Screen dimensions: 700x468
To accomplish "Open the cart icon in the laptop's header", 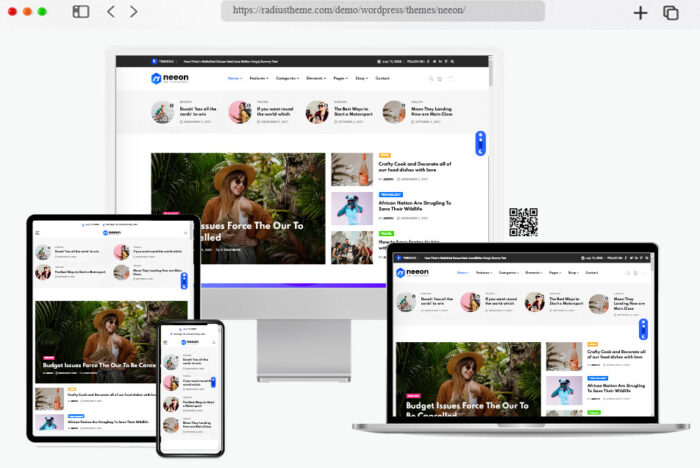I will (x=636, y=273).
